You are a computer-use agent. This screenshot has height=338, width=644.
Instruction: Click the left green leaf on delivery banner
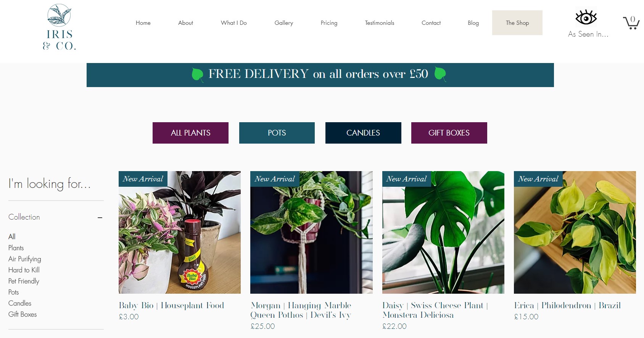click(x=197, y=74)
